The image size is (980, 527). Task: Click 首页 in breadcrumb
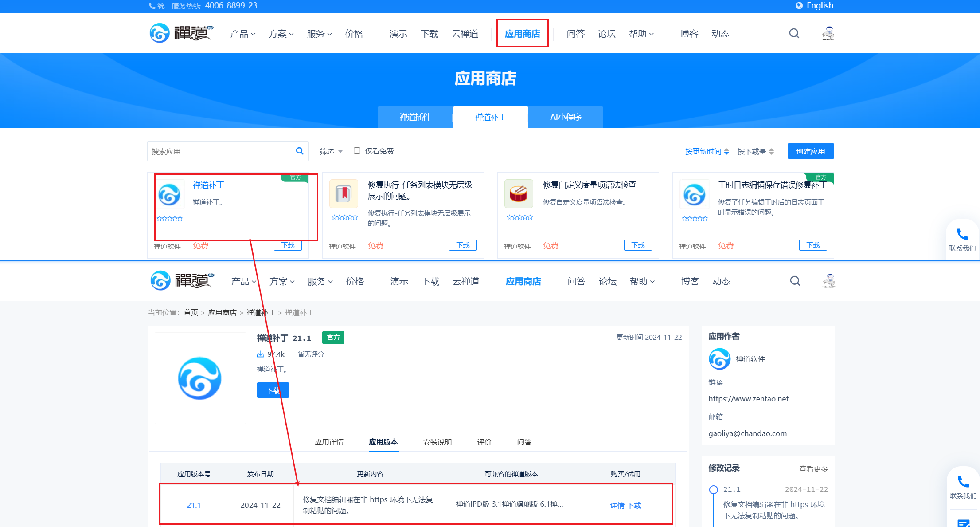(x=191, y=312)
